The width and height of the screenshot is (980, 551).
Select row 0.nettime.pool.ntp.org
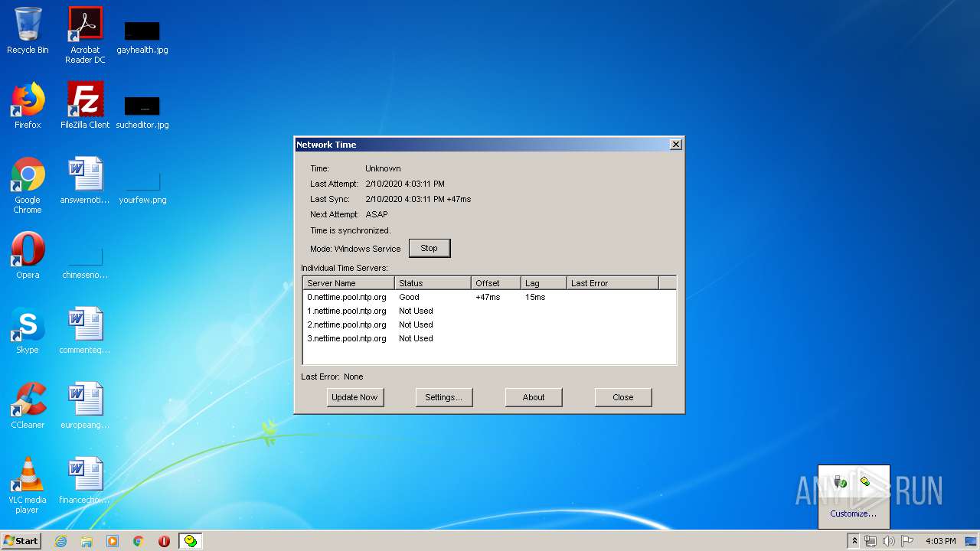pyautogui.click(x=490, y=297)
